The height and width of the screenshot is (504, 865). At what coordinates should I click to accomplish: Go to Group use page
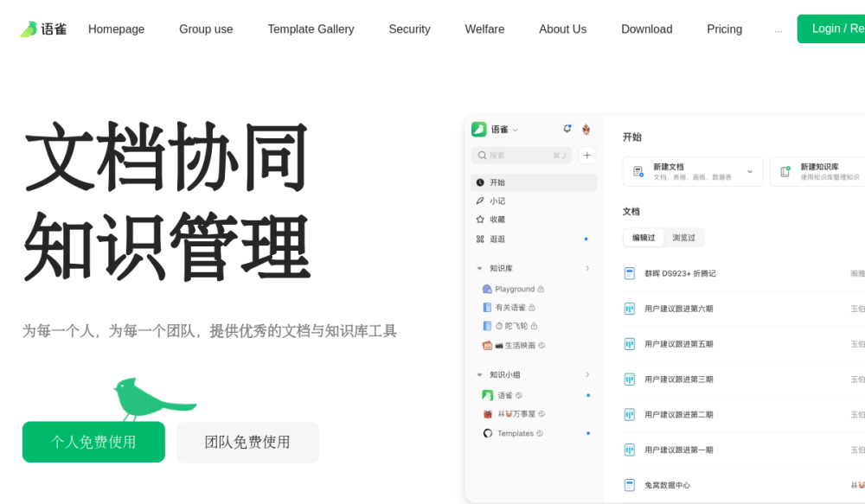[206, 29]
